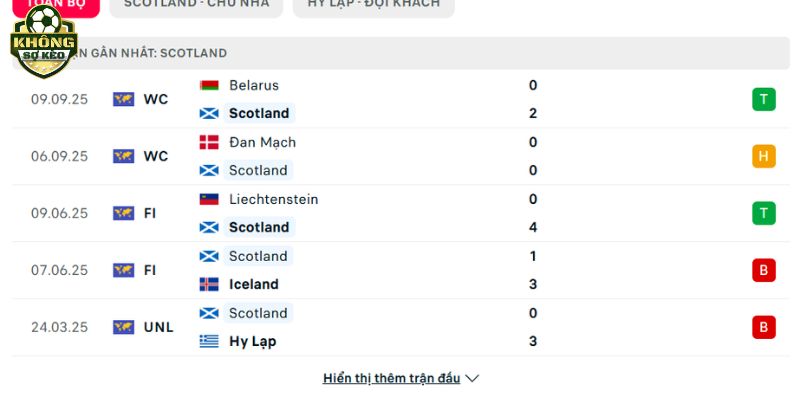The image size is (800, 400).
Task: Click the WC competition icon for 09.09.25
Action: pyautogui.click(x=124, y=99)
